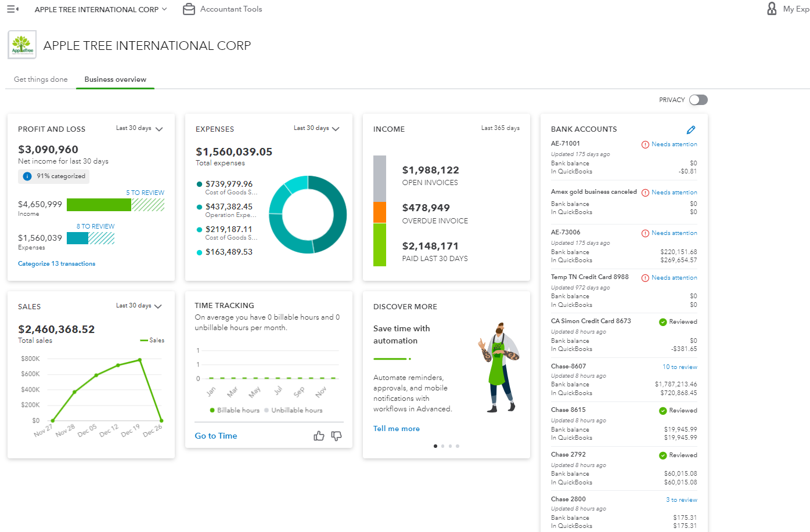Open the Chase-8607 bank account
Viewport: 810px width, 532px height.
(x=568, y=367)
